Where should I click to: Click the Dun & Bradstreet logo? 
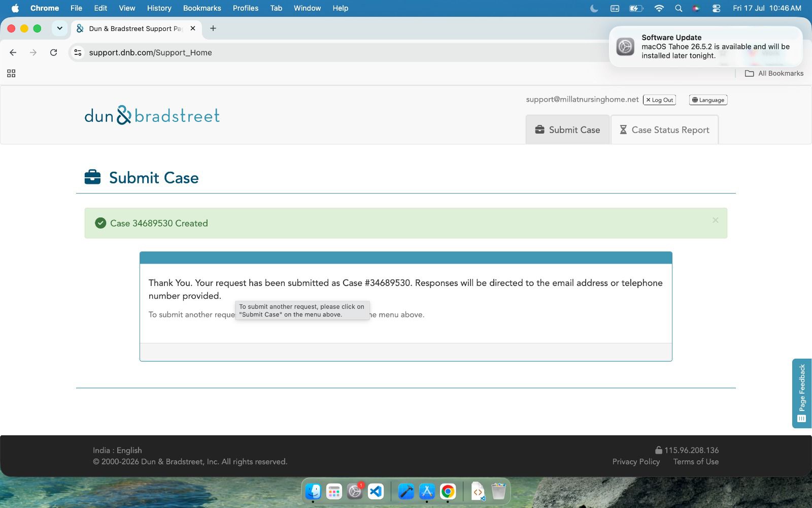pyautogui.click(x=152, y=116)
